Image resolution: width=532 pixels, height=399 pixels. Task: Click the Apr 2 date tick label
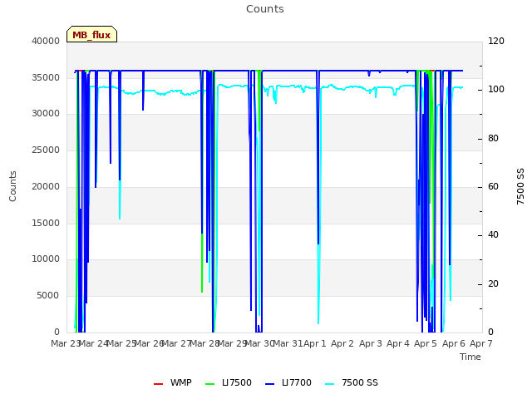click(342, 343)
